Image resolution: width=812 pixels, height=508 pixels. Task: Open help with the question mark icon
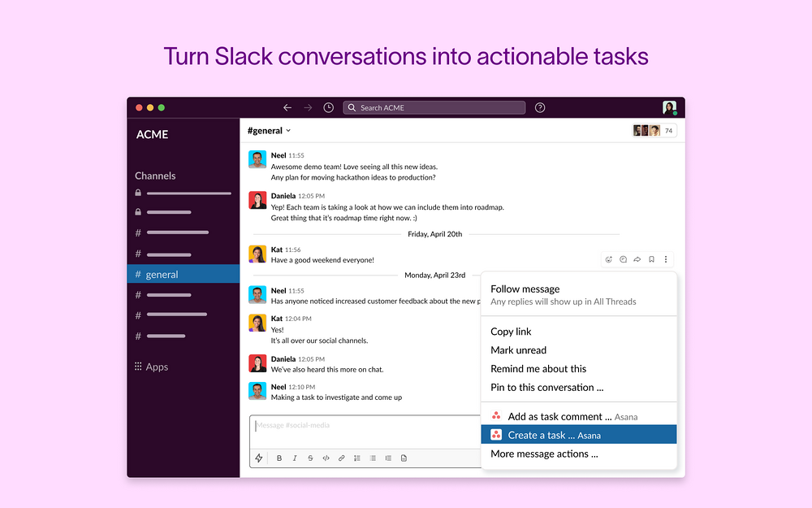click(540, 107)
